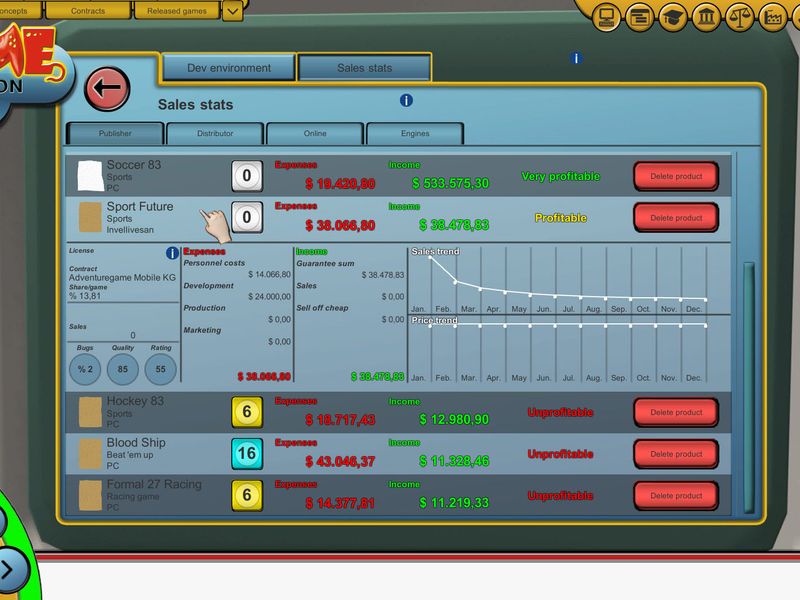Expand the dropdown arrow after Released games
800x600 pixels.
tap(232, 11)
